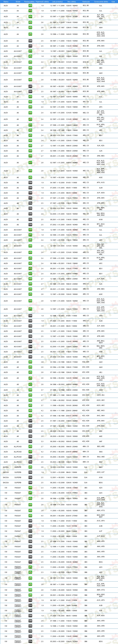Click the 02.1998 -> 04.2001 dates for A6 Avant
This screenshot has width=118, height=644.
point(57,316)
